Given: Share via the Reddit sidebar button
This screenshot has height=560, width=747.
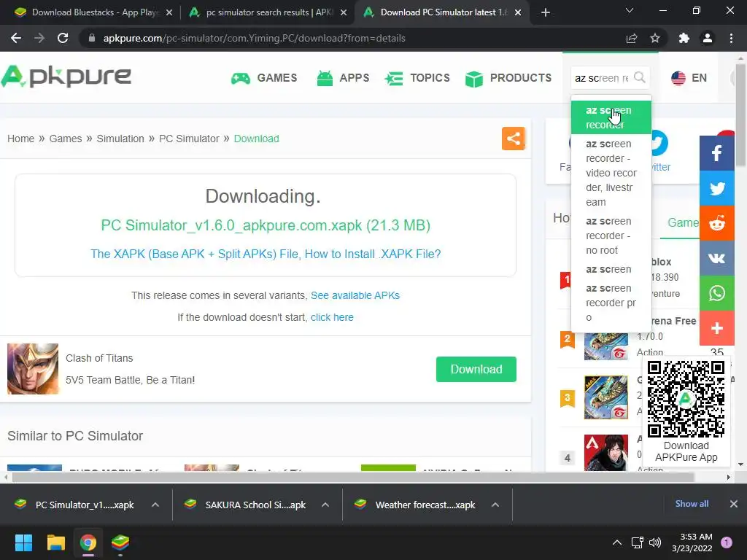Looking at the screenshot, I should click(x=716, y=223).
